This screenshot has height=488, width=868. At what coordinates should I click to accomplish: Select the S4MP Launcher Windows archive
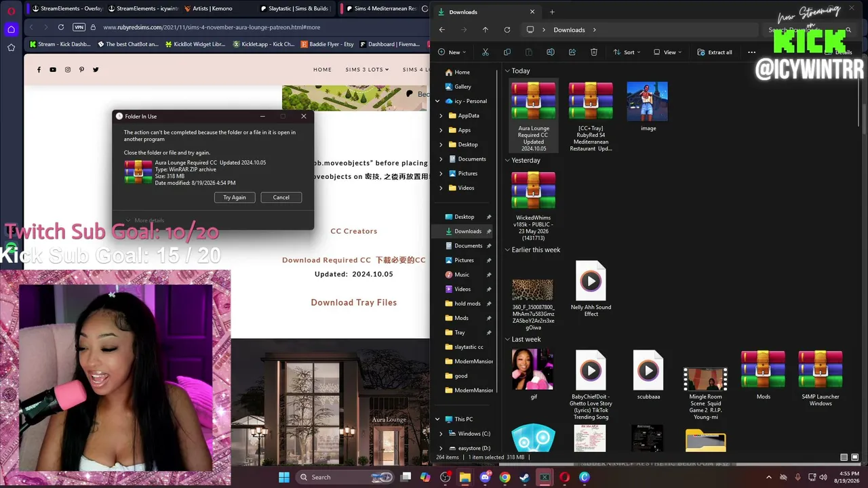click(821, 378)
